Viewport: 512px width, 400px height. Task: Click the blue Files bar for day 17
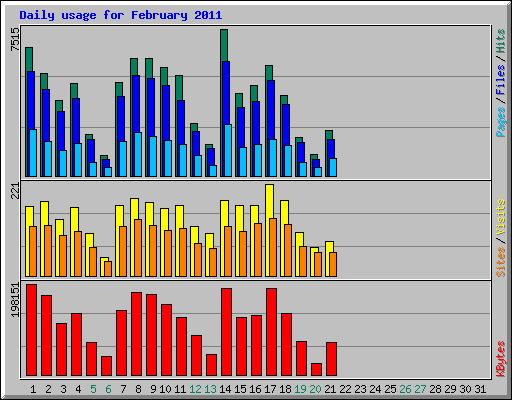pyautogui.click(x=271, y=110)
